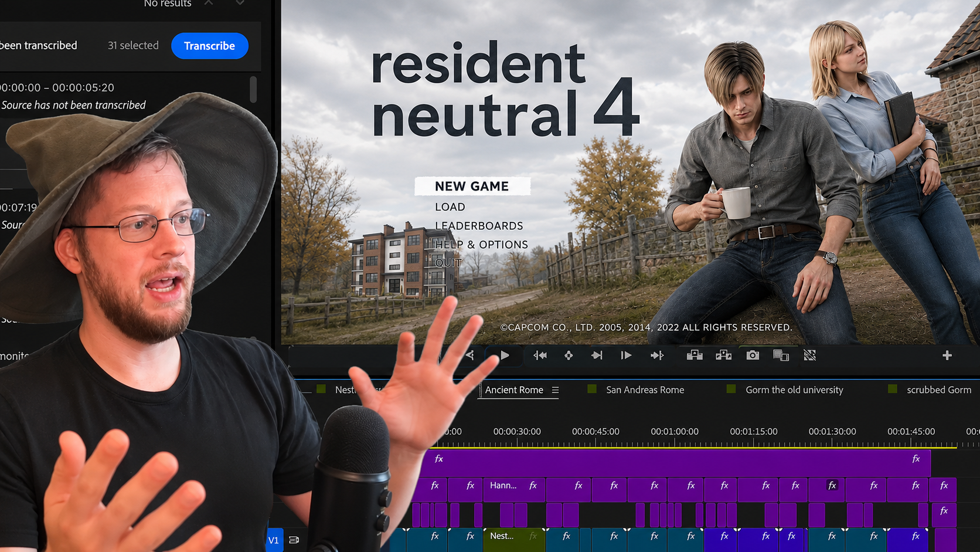This screenshot has height=552, width=980.
Task: Click fx badge on the far-right small third-row clip
Action: pos(944,510)
